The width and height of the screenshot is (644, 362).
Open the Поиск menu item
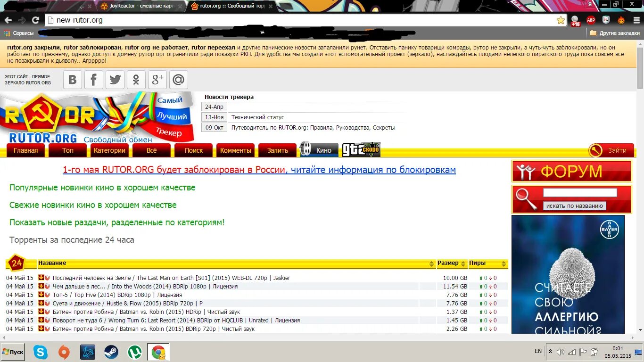(x=194, y=150)
